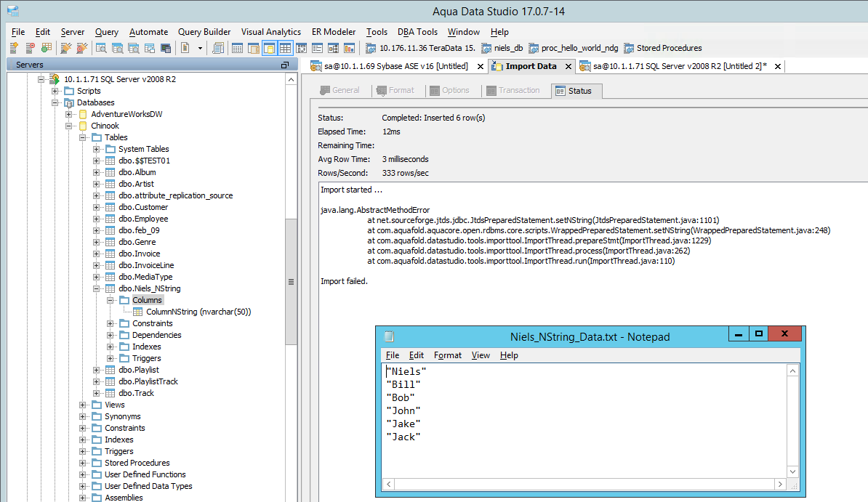Viewport: 868px width, 502px height.
Task: Click the hierarchy diagram window icon in toolbar
Action: (x=333, y=48)
